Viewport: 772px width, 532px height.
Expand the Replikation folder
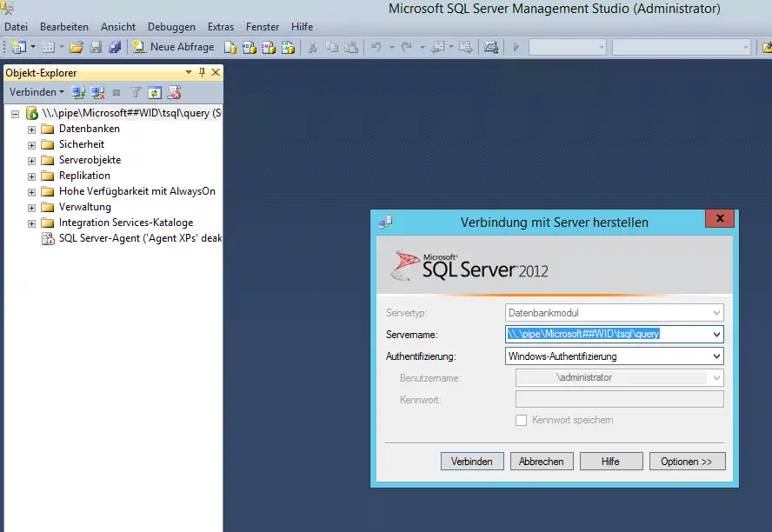point(31,176)
